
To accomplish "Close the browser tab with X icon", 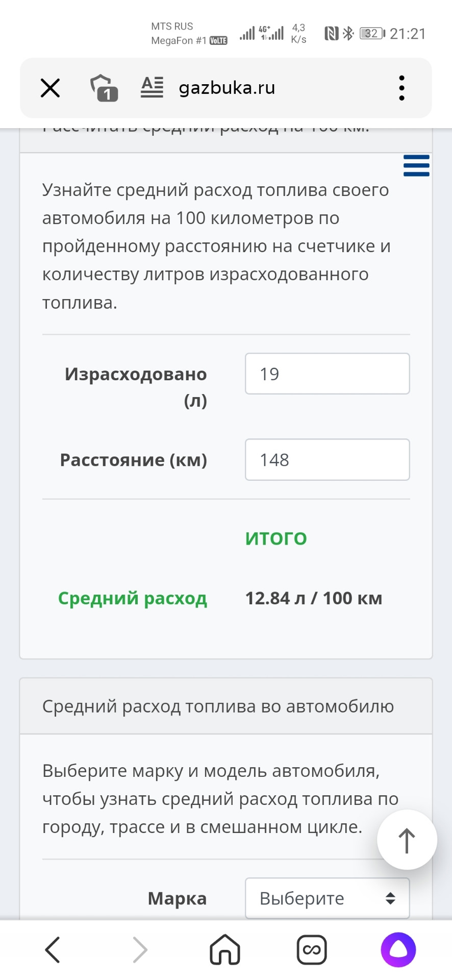I will (x=50, y=88).
